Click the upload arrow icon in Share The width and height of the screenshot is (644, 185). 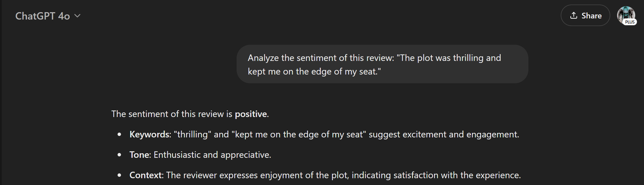tap(574, 15)
